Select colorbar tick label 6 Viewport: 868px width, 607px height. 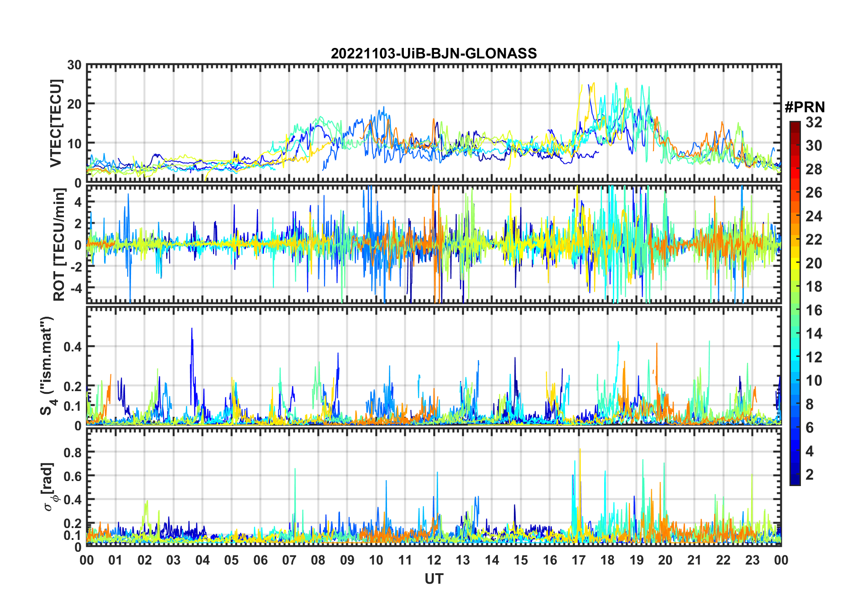[x=810, y=428]
